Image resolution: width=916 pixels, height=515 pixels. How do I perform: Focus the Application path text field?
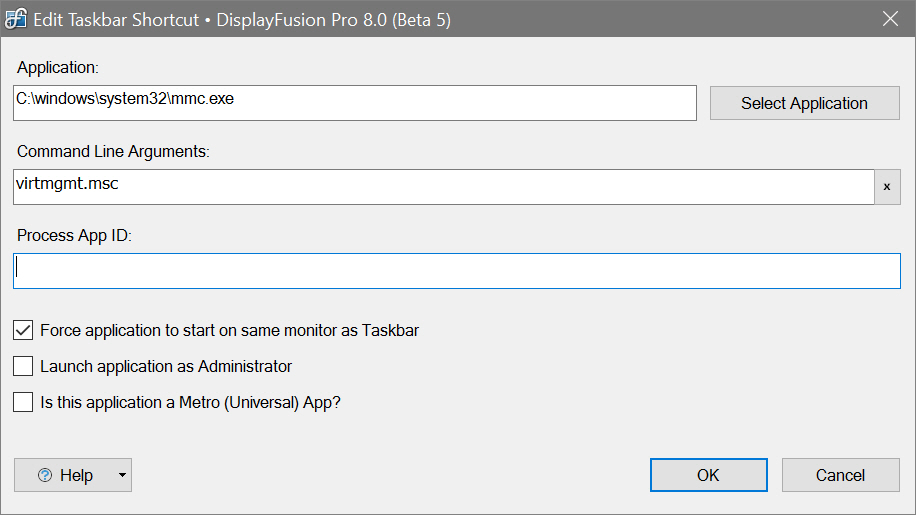point(355,102)
